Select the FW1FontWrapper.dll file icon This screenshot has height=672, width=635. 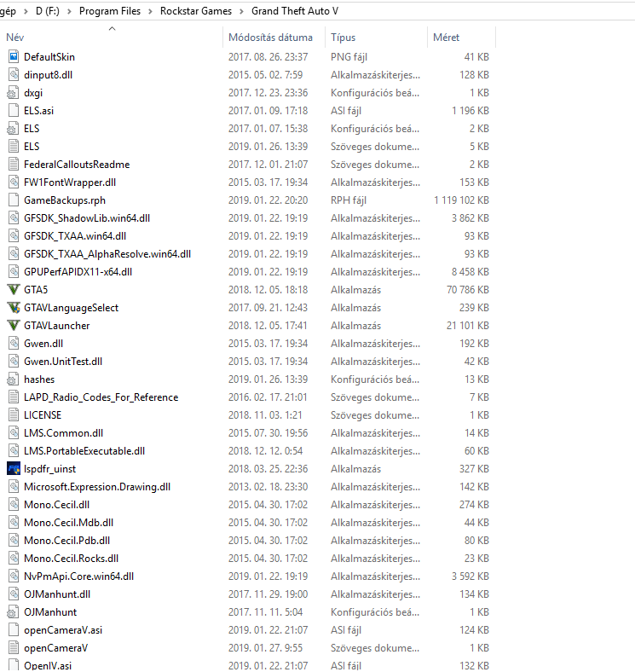click(x=14, y=182)
